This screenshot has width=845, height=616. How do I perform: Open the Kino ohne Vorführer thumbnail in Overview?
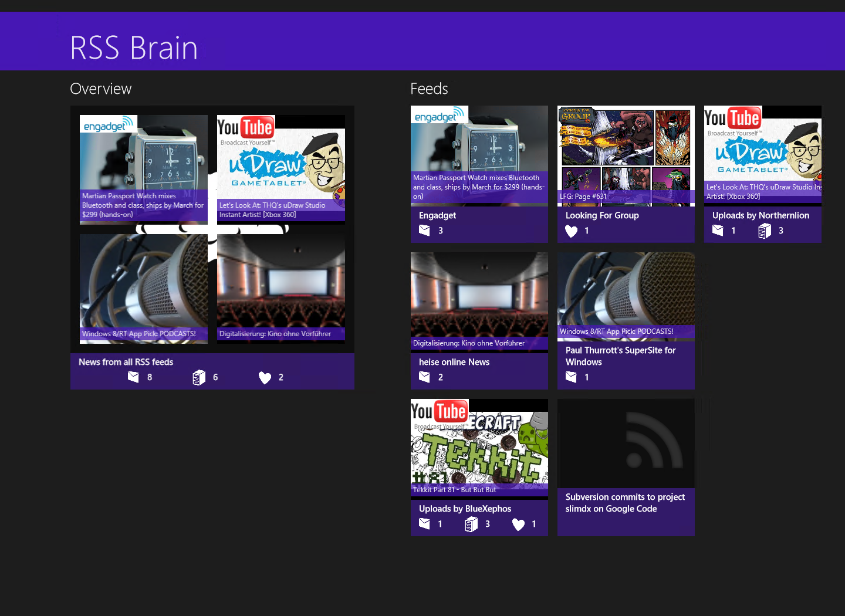pos(281,289)
